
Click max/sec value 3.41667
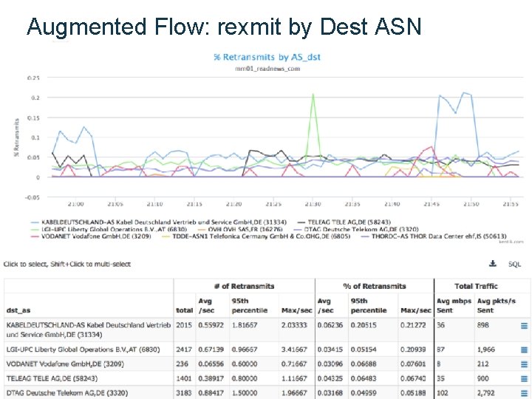point(294,349)
